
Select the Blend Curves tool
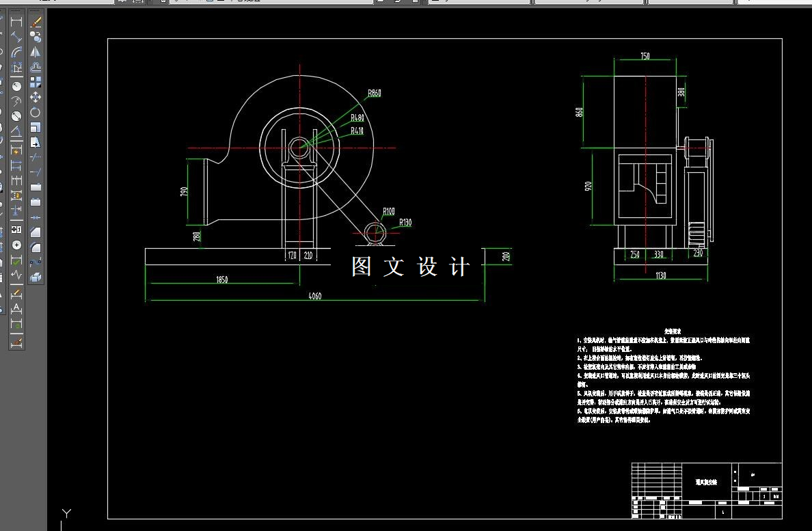coord(36,262)
